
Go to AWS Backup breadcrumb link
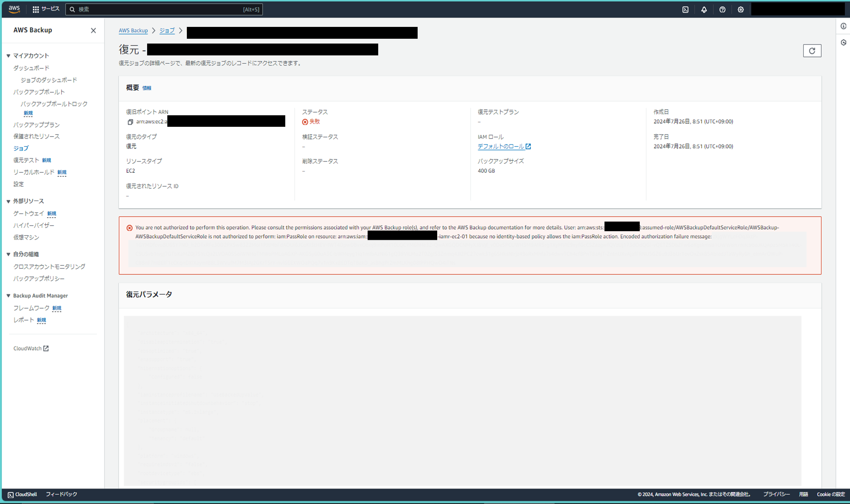[x=133, y=30]
